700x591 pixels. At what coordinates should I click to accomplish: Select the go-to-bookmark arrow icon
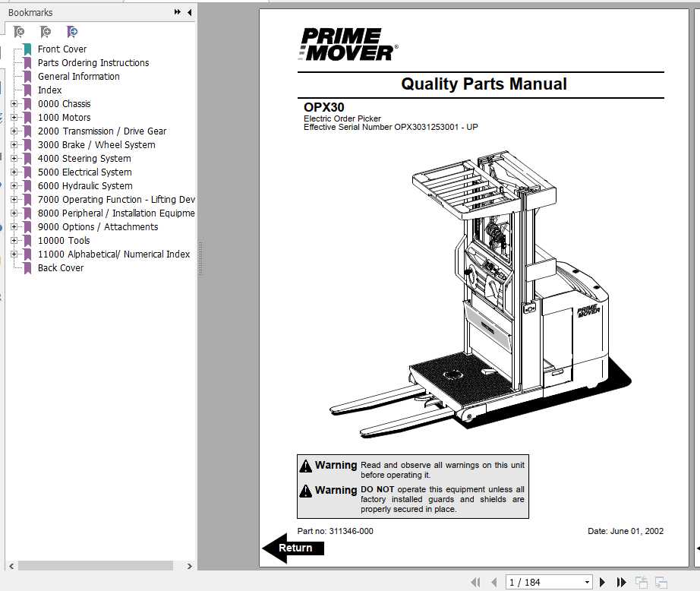coord(72,32)
